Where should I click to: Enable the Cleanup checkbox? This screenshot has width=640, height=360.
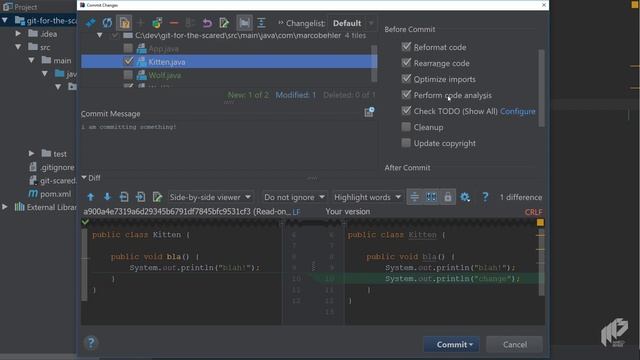tap(406, 127)
